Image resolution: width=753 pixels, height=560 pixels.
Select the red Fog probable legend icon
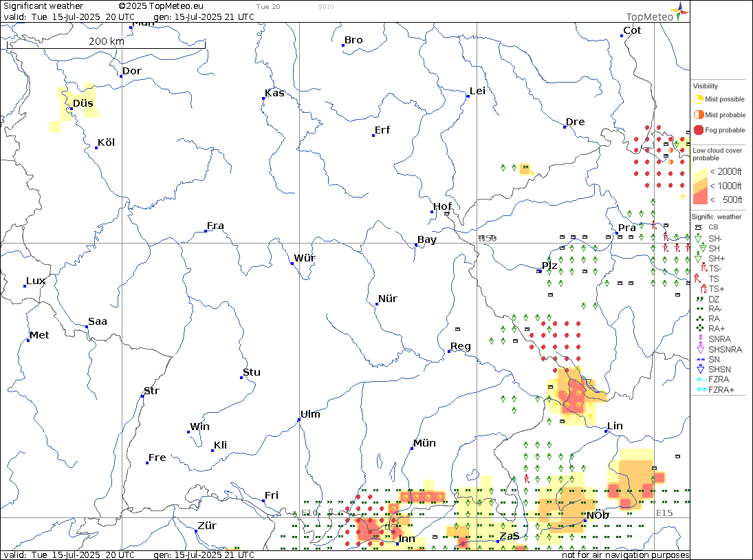698,130
